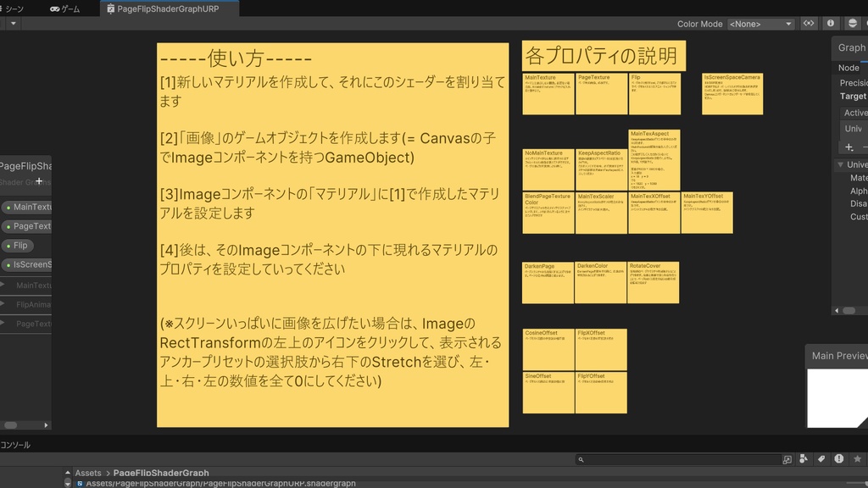Add an active target with plus button
868x488 pixels.
(849, 147)
